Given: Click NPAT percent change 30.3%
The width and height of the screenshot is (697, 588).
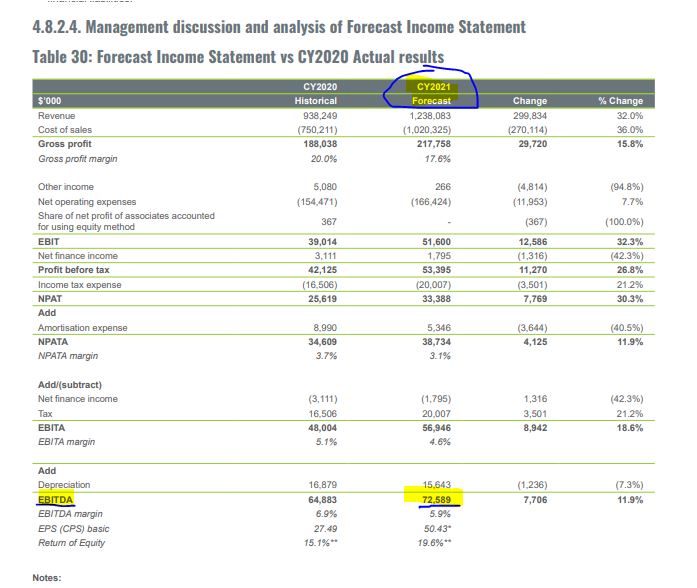Looking at the screenshot, I should 630,299.
